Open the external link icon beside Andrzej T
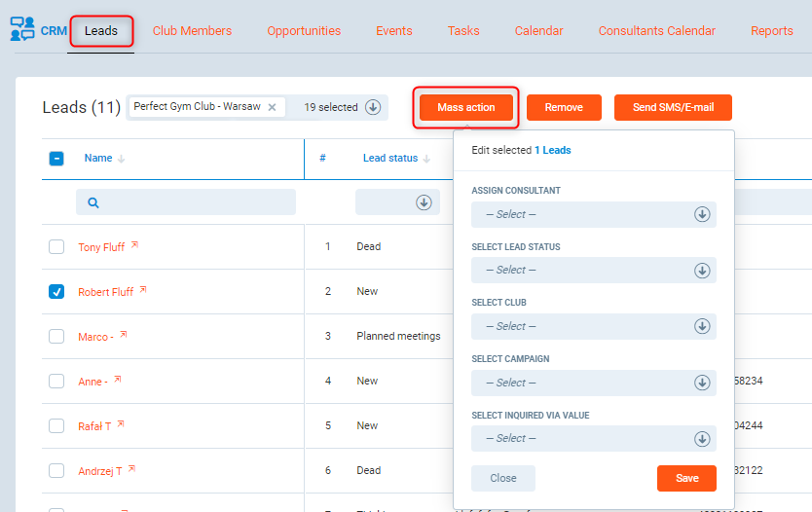Viewport: 812px width, 512px height. (131, 470)
